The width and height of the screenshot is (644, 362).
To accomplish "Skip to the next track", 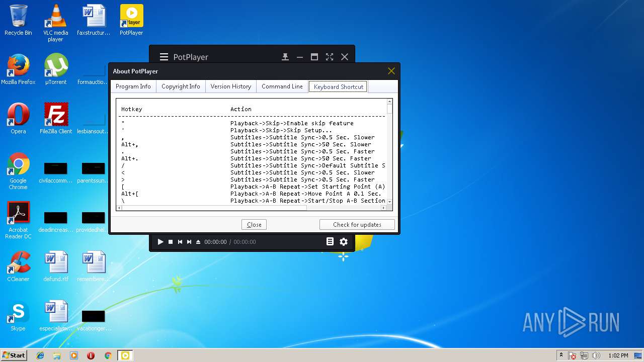I will tap(189, 242).
